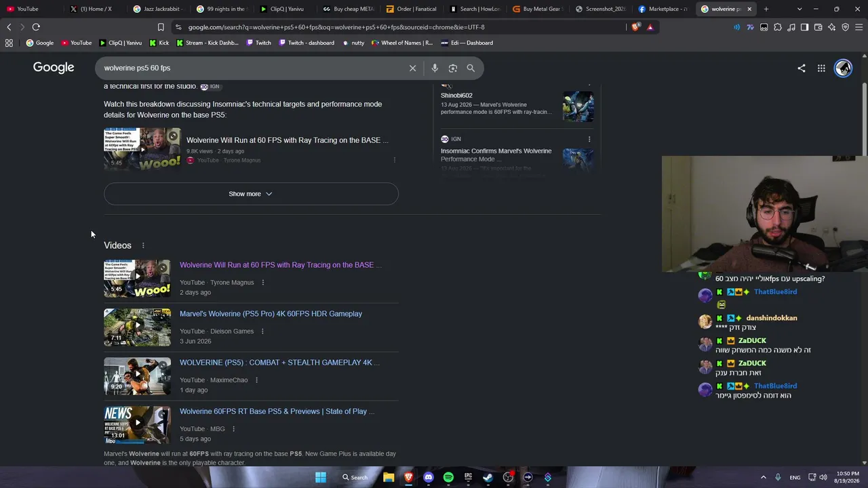Switch to the YouTube tab
868x488 pixels.
tap(31, 9)
